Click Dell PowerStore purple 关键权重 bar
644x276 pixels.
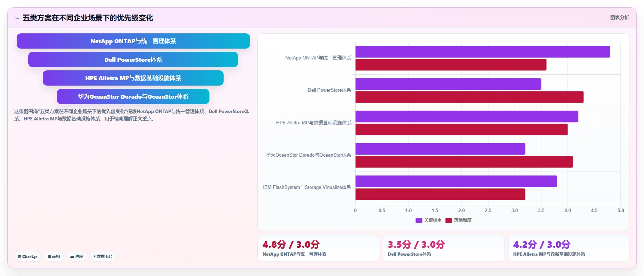tap(448, 84)
